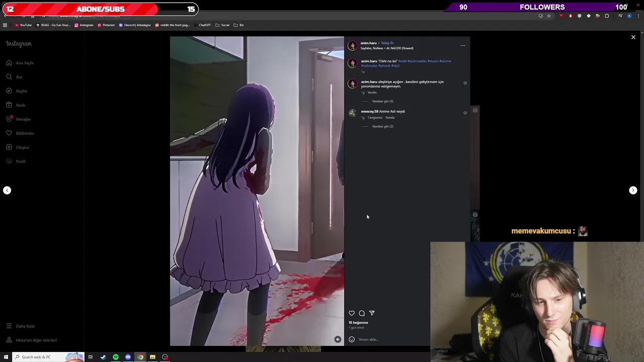Expand the Social bookmark folder
The height and width of the screenshot is (362, 644).
(x=222, y=25)
